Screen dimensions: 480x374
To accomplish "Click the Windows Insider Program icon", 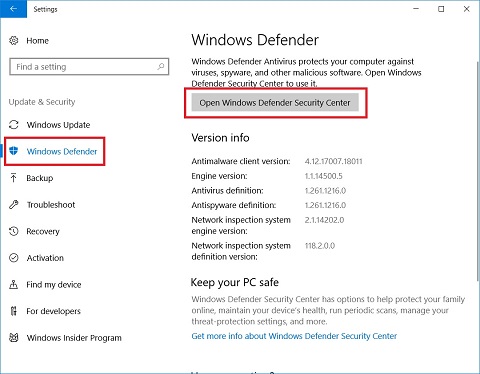I will click(14, 338).
